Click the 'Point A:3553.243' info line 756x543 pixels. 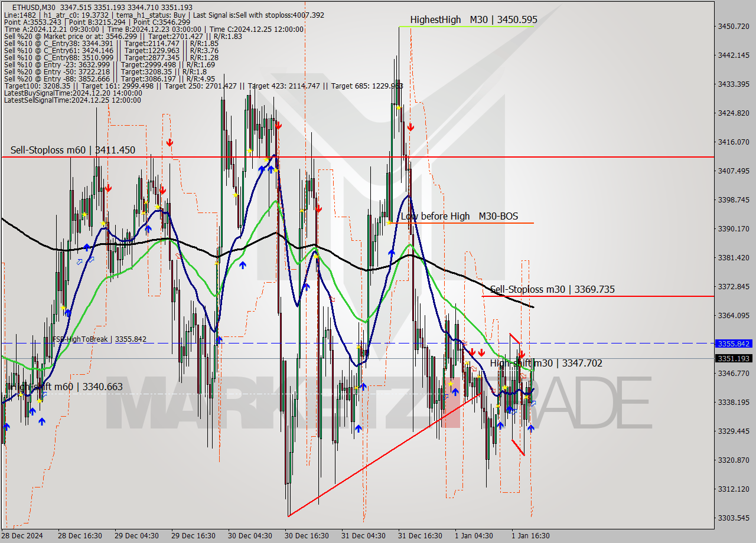pos(97,22)
